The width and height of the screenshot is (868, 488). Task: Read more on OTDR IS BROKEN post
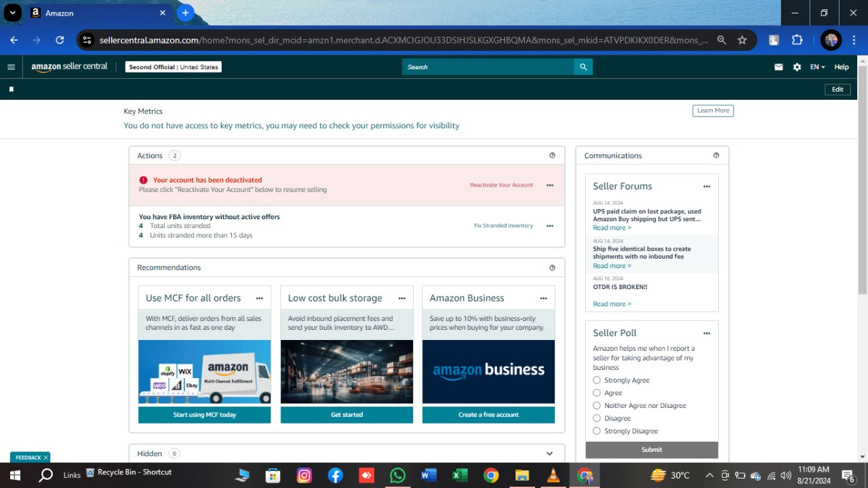click(612, 304)
